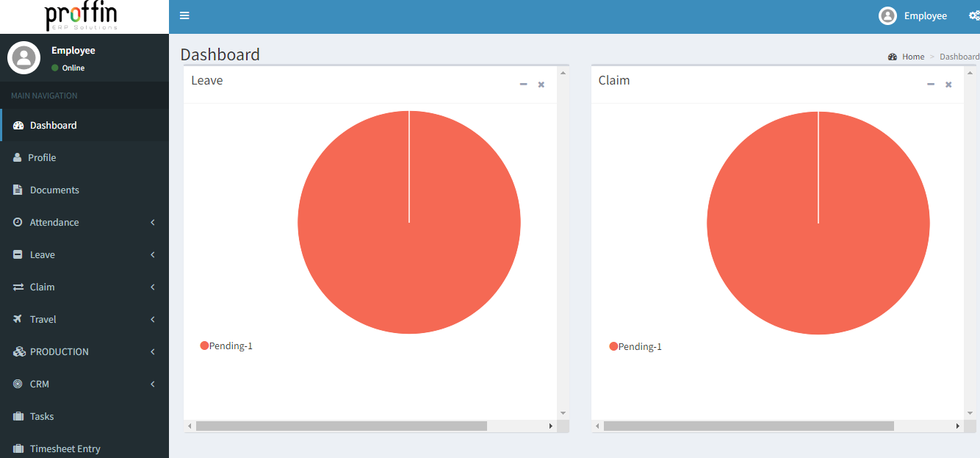
Task: Expand the Attendance submenu chevron
Action: [153, 222]
